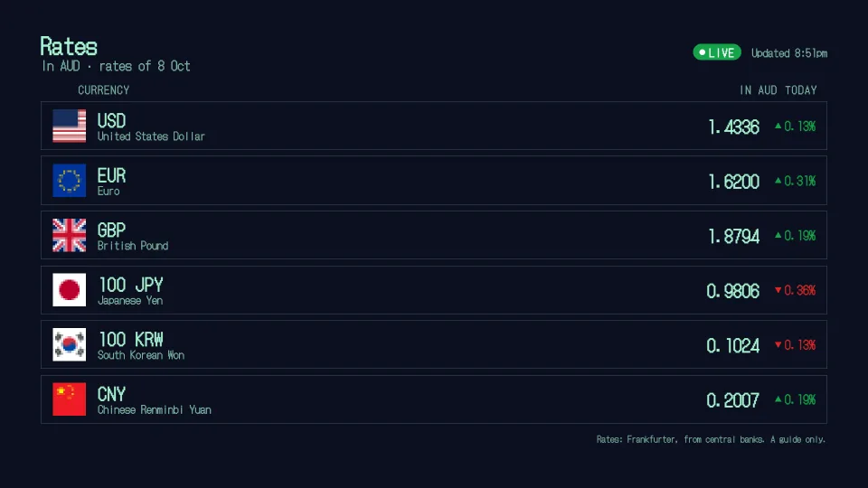Click the EUR change 0.31%
The image size is (868, 488).
click(x=800, y=181)
